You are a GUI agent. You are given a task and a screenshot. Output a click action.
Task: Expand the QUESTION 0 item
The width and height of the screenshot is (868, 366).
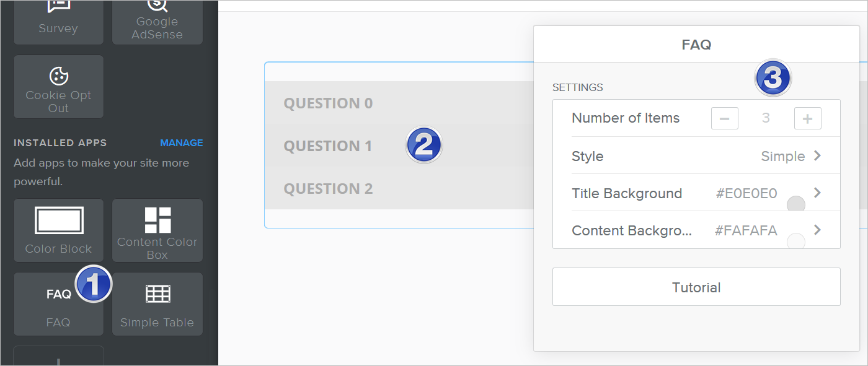[x=329, y=103]
